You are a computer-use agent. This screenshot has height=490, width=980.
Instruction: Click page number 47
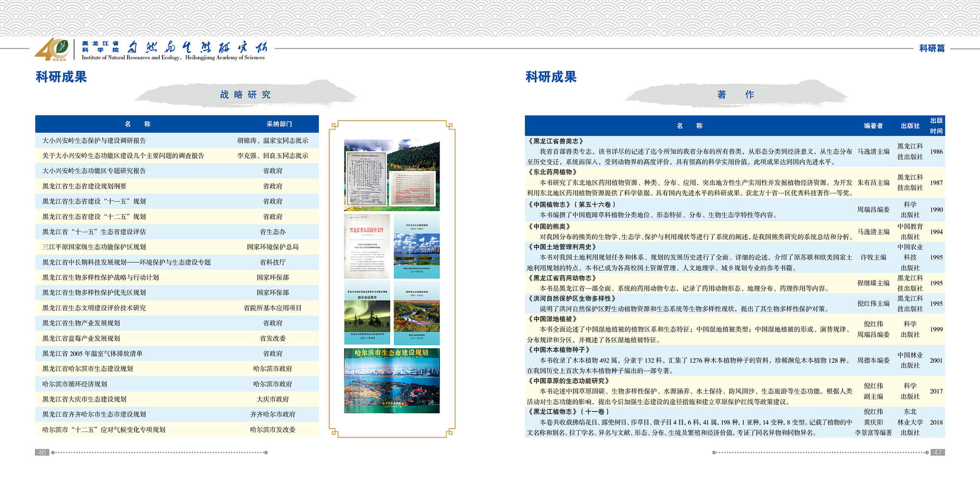click(x=938, y=452)
